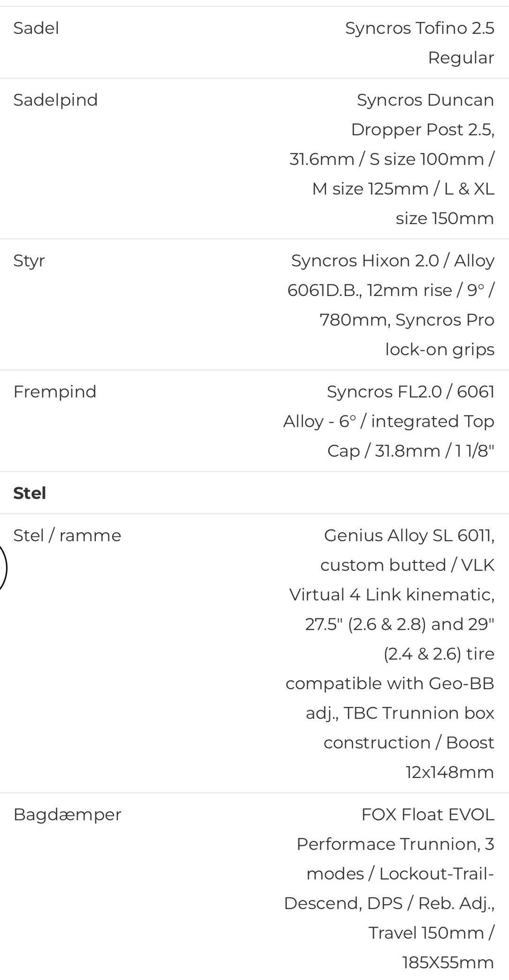
Task: Click the Genius Alloy SL 6011 text
Action: point(409,535)
